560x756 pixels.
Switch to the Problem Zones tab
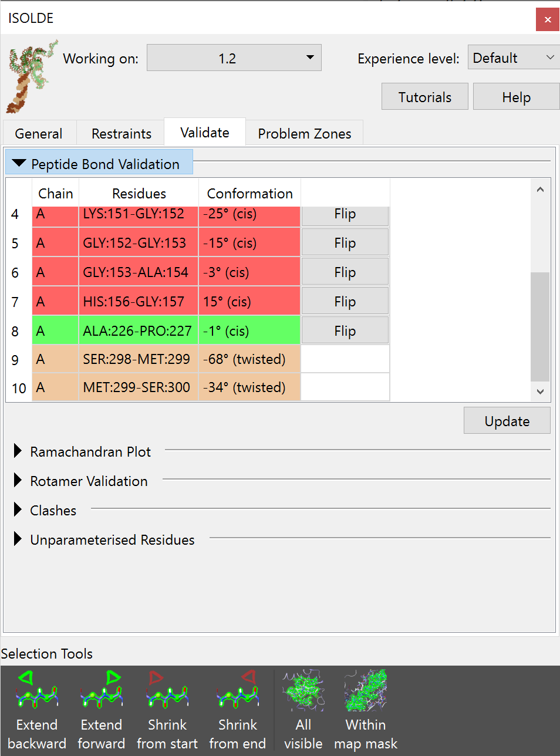pyautogui.click(x=304, y=134)
